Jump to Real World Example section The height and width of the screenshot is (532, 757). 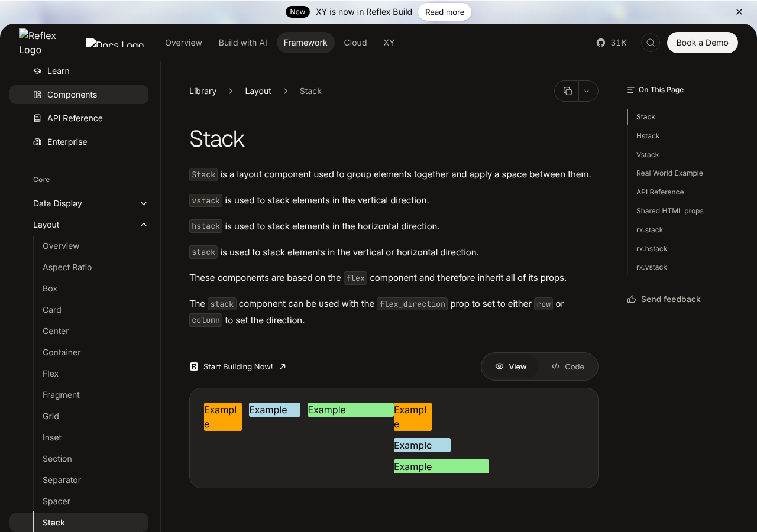pyautogui.click(x=669, y=173)
